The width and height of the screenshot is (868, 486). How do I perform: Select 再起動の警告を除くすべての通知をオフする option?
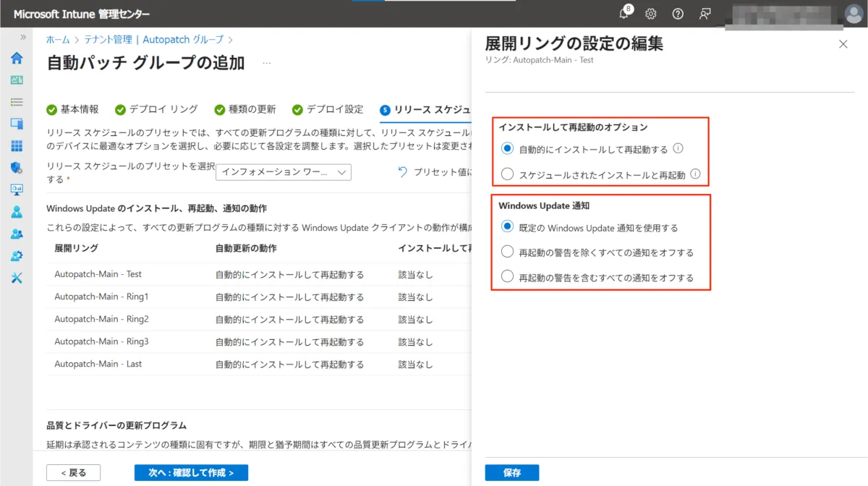508,252
